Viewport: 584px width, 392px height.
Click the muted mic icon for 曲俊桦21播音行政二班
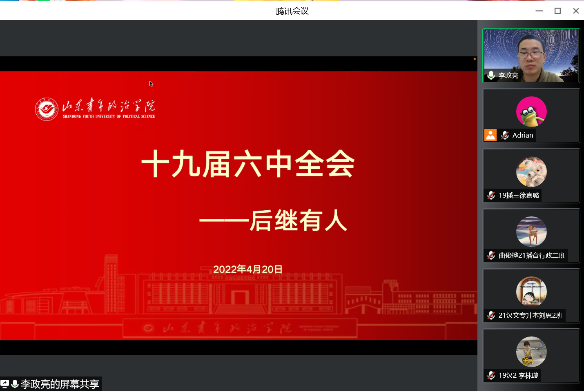pyautogui.click(x=491, y=256)
